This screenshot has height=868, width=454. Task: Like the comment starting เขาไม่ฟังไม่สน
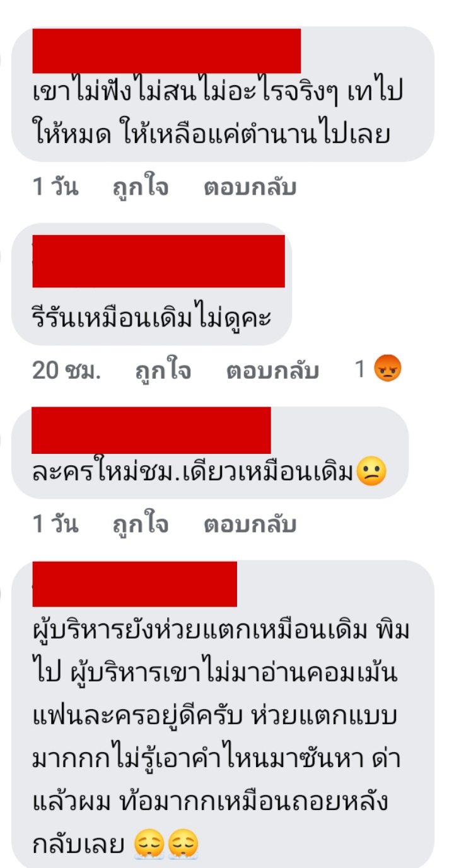(x=141, y=188)
